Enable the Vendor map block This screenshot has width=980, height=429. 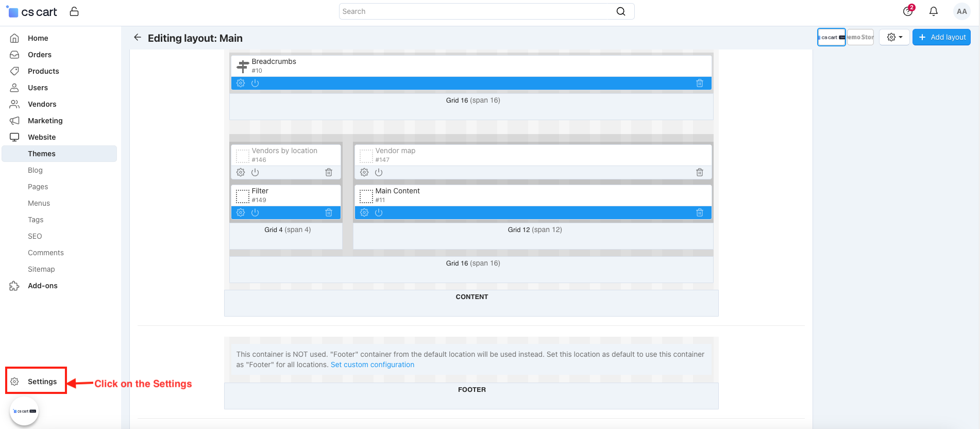(379, 172)
